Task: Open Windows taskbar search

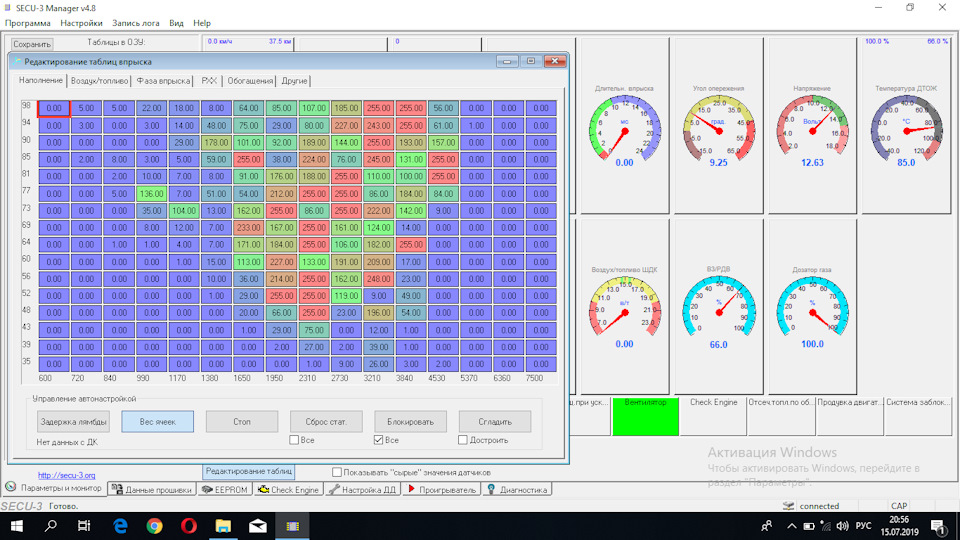Action: coord(51,526)
